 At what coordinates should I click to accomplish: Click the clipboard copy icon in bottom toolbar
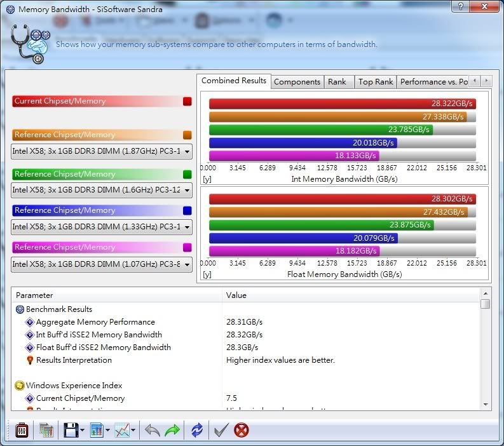(x=22, y=430)
